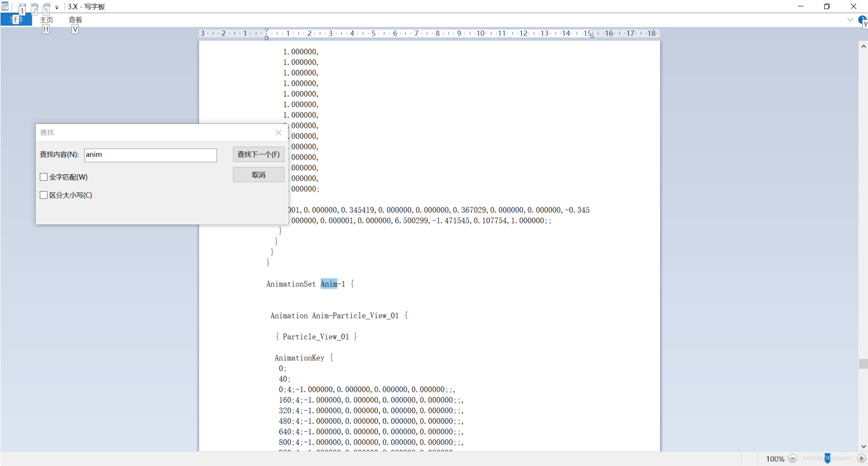Image resolution: width=868 pixels, height=466 pixels.
Task: Click the highlighted Anim search match in document
Action: pos(329,284)
